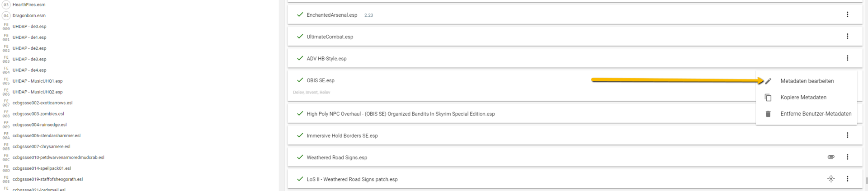Expand options menu for Weathered Road Signs.esp
This screenshot has height=191, width=868.
[x=847, y=157]
